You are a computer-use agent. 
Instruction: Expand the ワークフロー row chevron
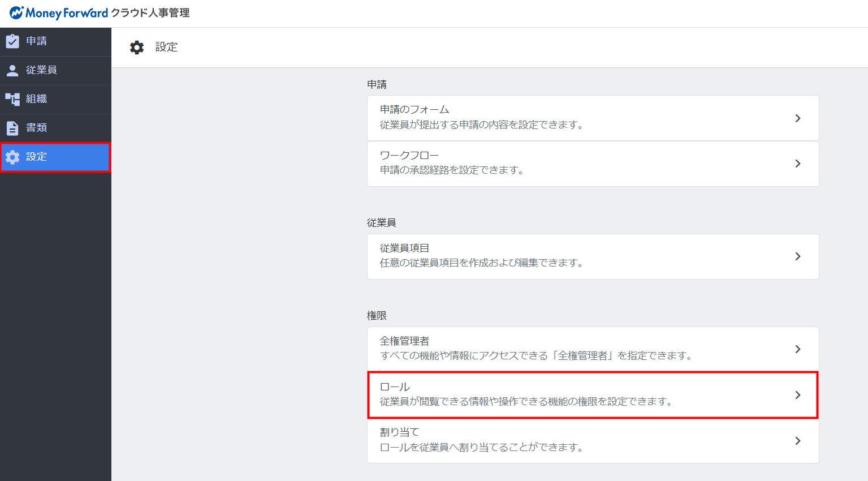[798, 164]
